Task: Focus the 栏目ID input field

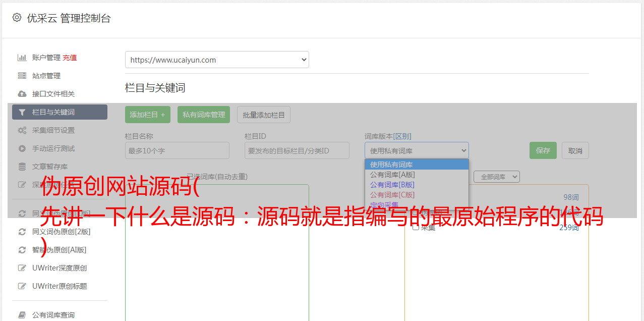Action: [297, 150]
